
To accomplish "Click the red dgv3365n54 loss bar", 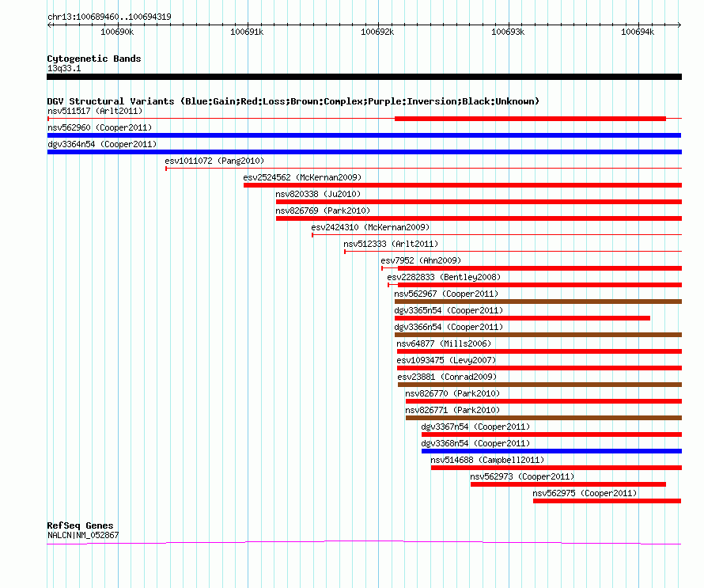I will pyautogui.click(x=522, y=318).
